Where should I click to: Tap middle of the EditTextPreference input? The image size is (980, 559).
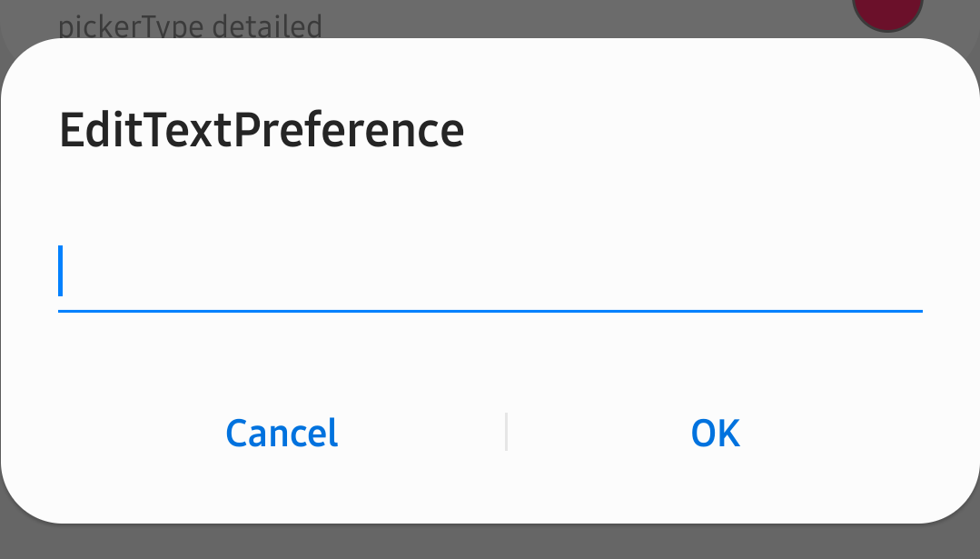point(490,273)
